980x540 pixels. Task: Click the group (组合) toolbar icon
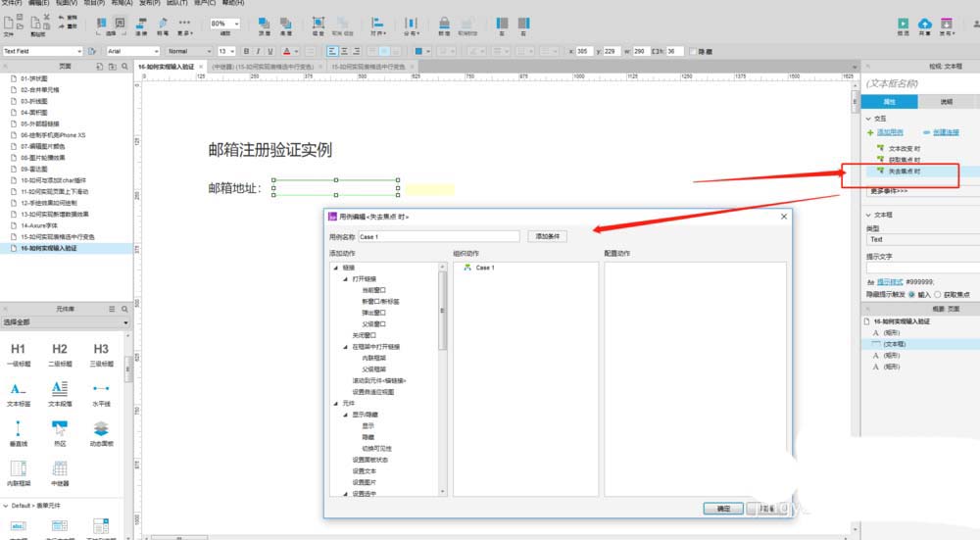318,24
